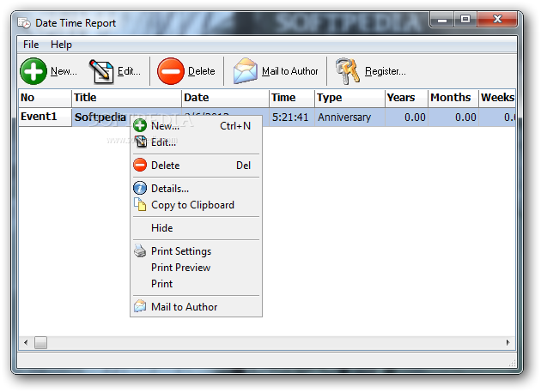Sort by the Time column header
Viewport: 541px width, 392px height.
click(292, 98)
